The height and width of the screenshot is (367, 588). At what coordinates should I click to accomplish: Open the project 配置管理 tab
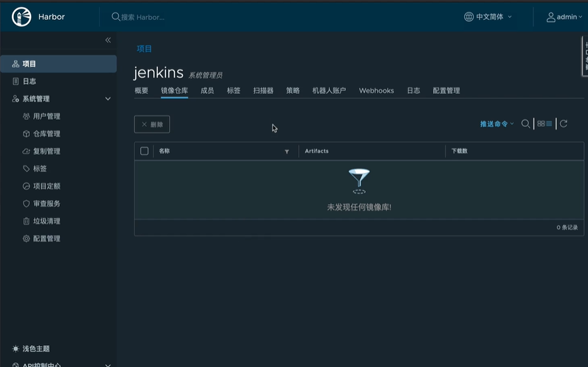point(446,90)
